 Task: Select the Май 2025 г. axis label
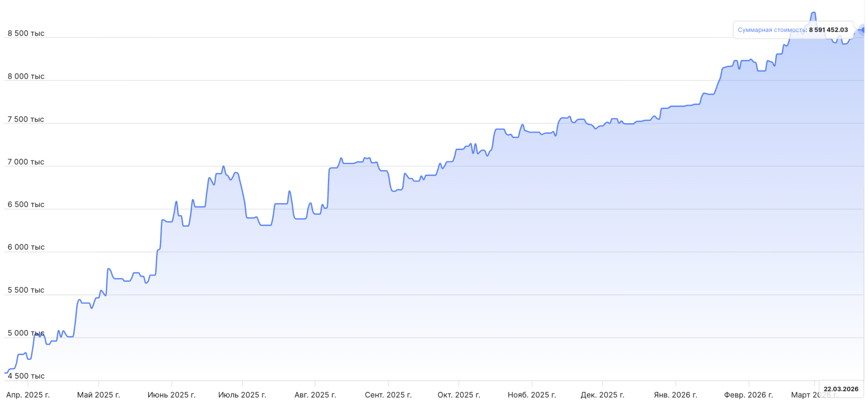tap(98, 395)
